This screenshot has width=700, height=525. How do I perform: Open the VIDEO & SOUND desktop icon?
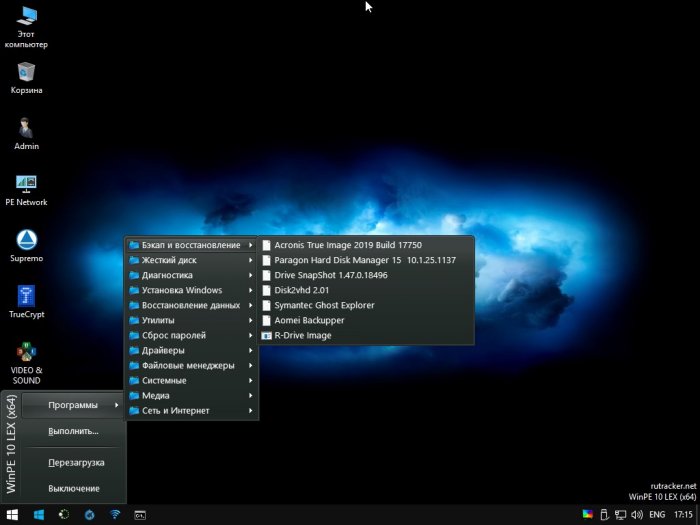coord(26,353)
